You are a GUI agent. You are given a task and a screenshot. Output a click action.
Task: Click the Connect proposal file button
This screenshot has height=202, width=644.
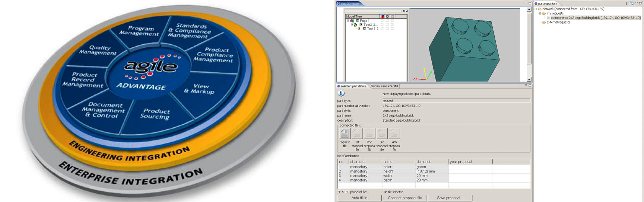point(405,198)
